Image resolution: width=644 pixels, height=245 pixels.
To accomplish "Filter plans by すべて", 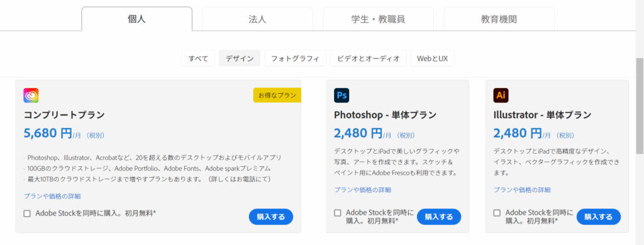I will (198, 59).
